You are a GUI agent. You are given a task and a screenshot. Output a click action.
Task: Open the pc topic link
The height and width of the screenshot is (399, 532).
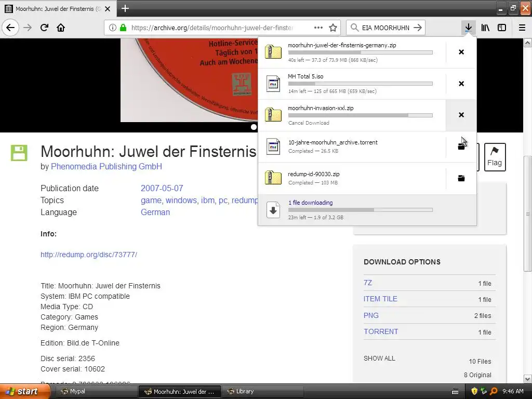(x=223, y=200)
